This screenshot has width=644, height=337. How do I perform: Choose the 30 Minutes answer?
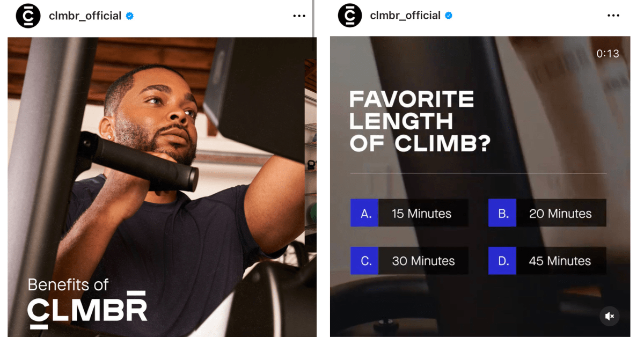[x=423, y=261]
